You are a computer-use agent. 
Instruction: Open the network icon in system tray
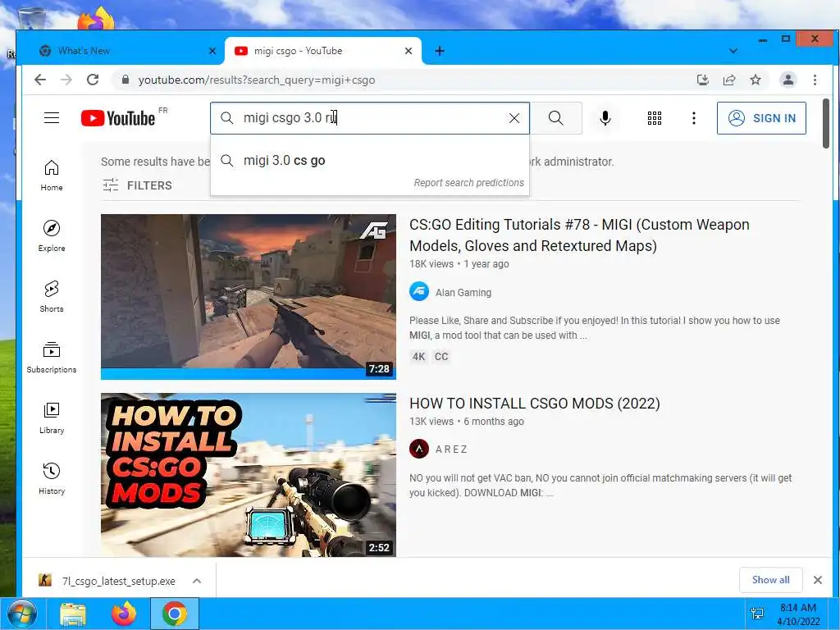click(757, 614)
